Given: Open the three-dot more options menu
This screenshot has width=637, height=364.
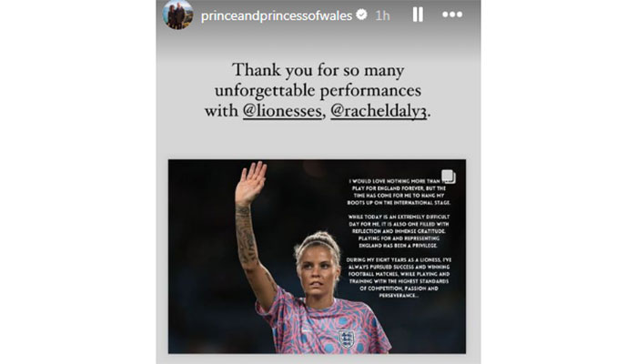Looking at the screenshot, I should (x=452, y=15).
